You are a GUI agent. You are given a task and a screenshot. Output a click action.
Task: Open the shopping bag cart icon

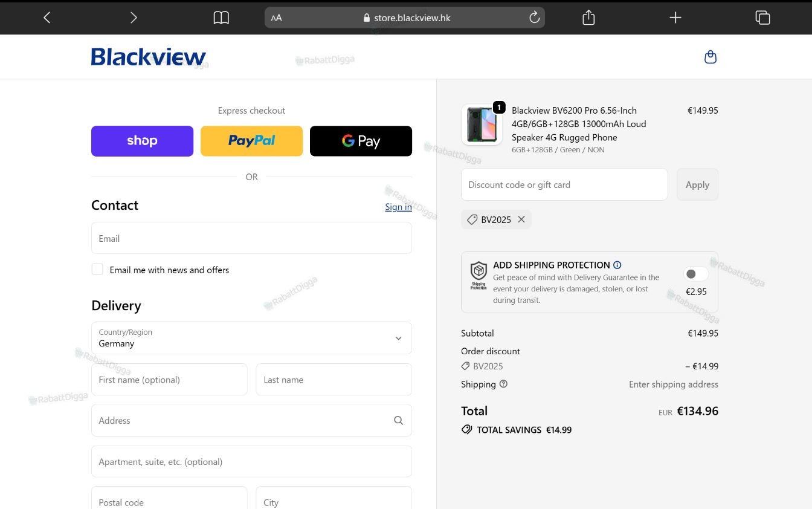[x=710, y=57]
